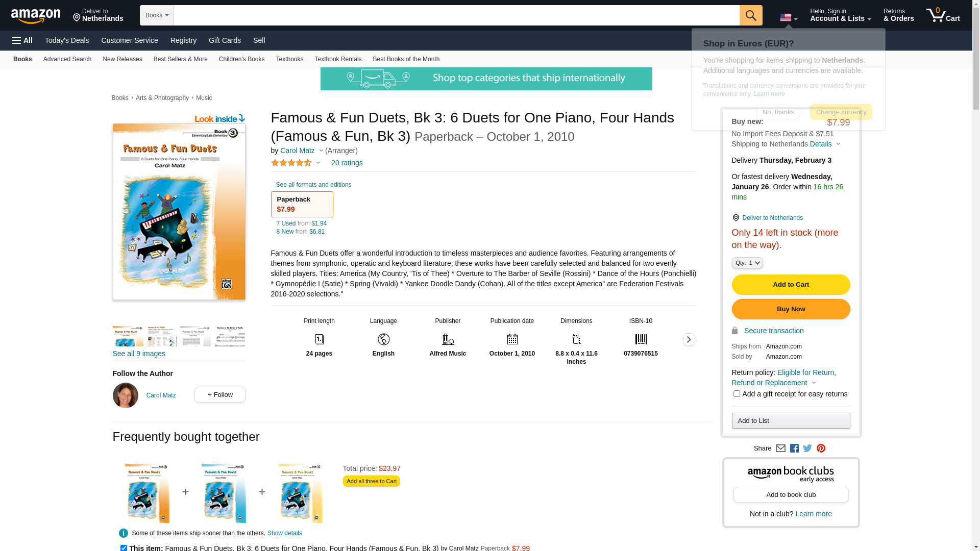Open the All hamburger menu
The height and width of the screenshot is (551, 980).
pyautogui.click(x=22, y=40)
